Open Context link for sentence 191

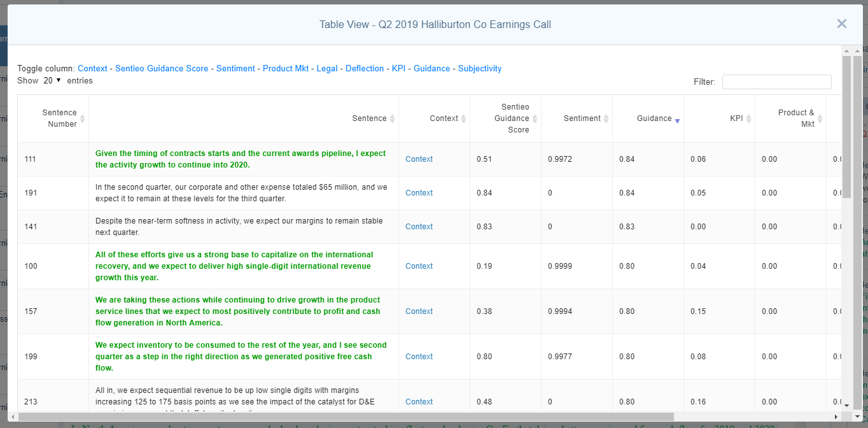[419, 193]
